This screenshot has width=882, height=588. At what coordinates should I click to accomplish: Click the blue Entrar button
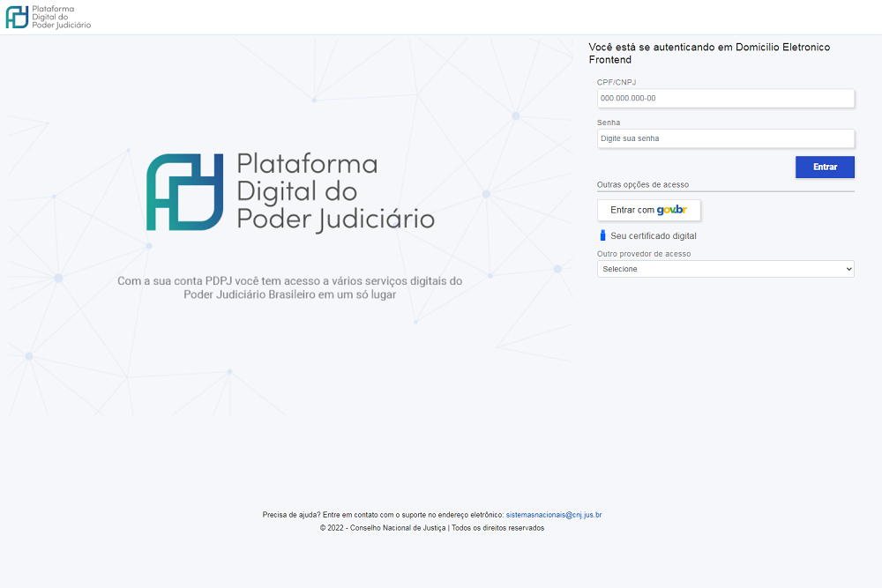tap(825, 167)
